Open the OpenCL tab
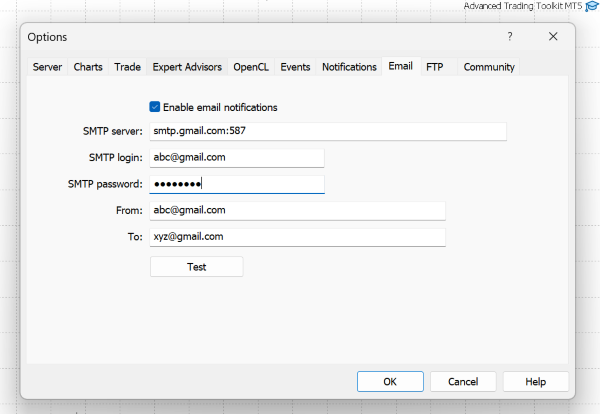 [x=251, y=67]
